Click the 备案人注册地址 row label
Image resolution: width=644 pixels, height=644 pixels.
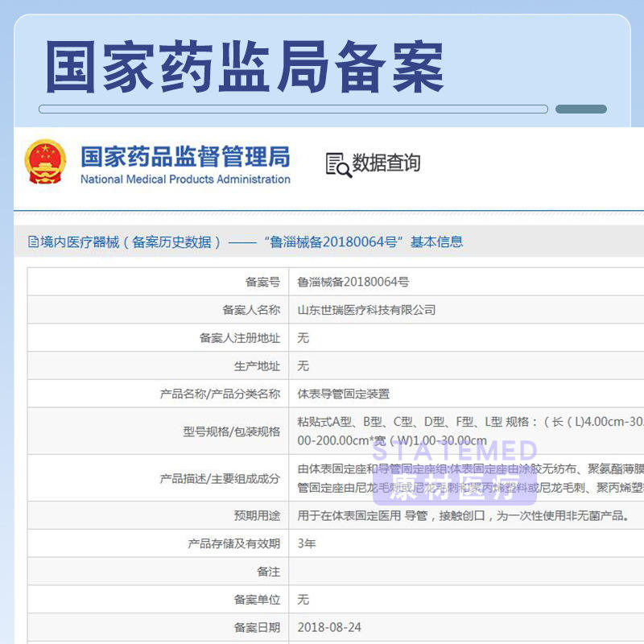pyautogui.click(x=240, y=338)
